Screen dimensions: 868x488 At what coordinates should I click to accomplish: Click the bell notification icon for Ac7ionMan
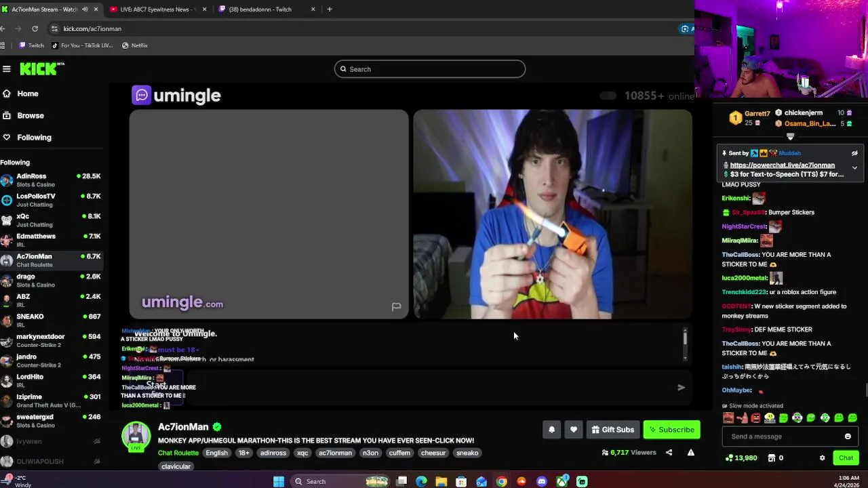551,429
